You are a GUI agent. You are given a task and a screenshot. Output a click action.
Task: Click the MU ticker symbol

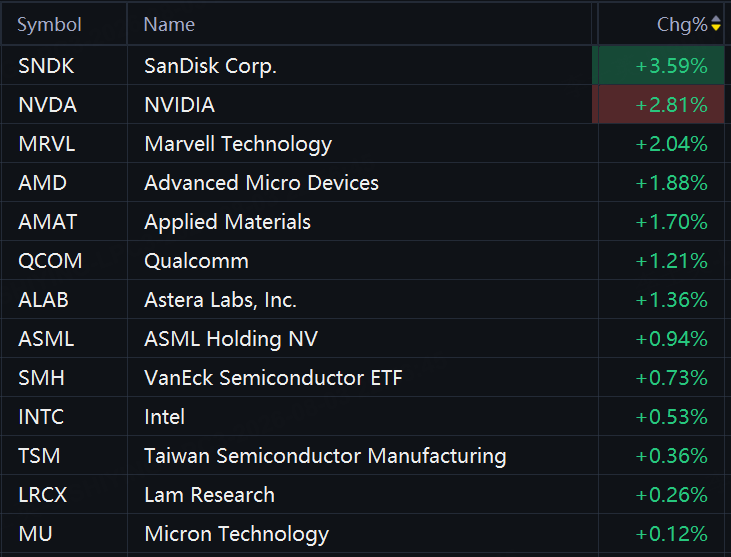pos(35,534)
